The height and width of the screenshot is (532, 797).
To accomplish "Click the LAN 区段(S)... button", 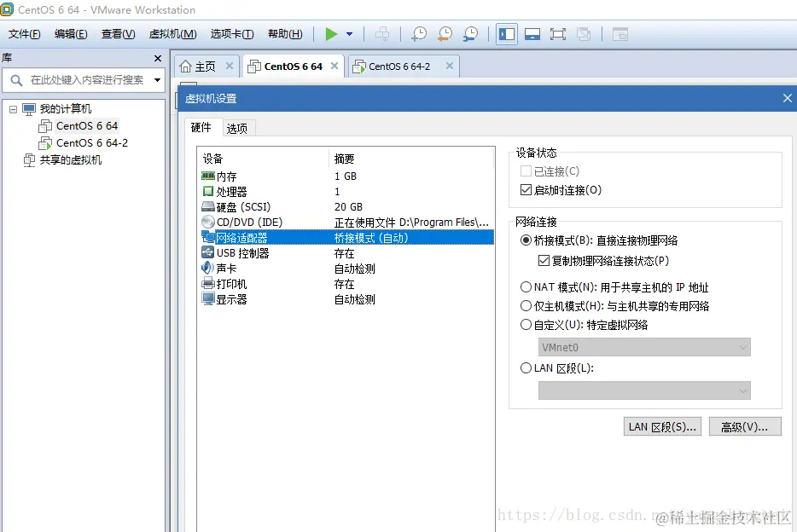I will click(x=662, y=427).
